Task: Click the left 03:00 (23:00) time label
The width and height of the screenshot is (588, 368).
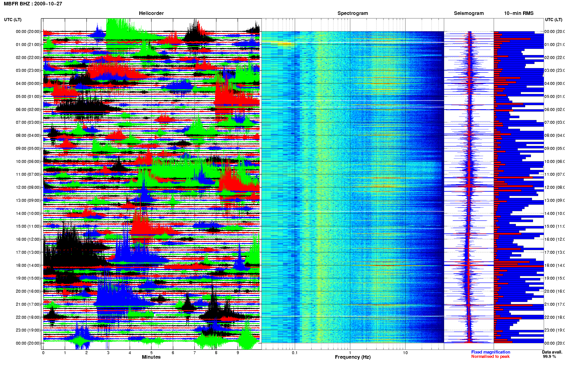Action: 28,70
